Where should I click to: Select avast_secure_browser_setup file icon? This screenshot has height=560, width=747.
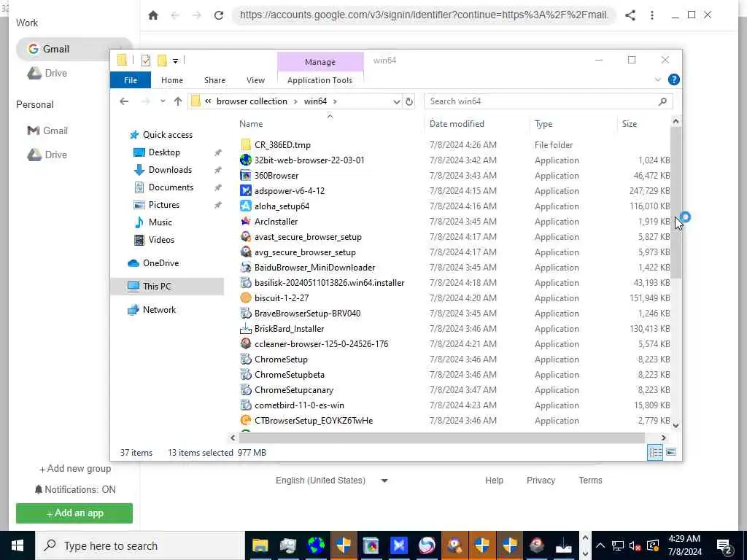pos(246,237)
